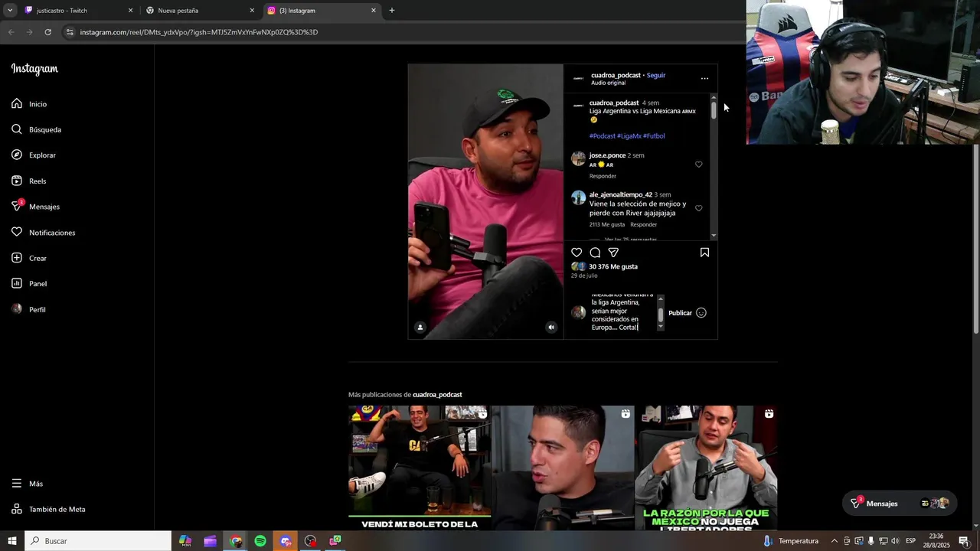Screen dimensions: 980x551
Task: Click the comment text field
Action: [623, 313]
